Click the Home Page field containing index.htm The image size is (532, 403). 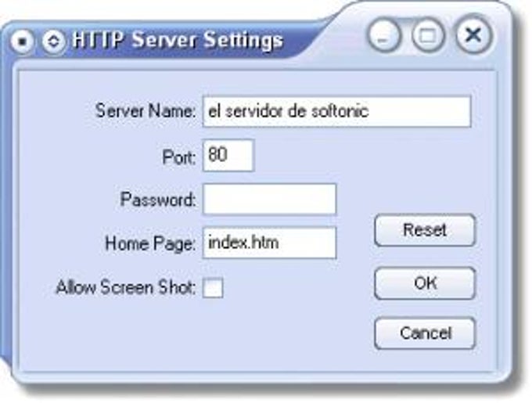click(269, 243)
